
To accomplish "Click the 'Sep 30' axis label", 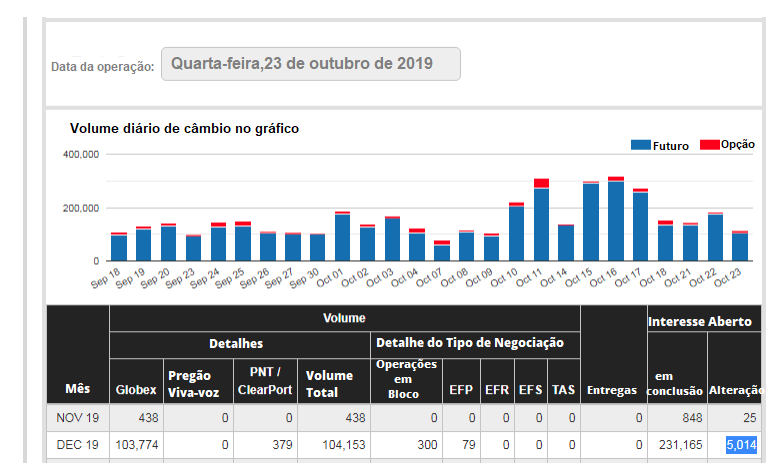I will (304, 279).
